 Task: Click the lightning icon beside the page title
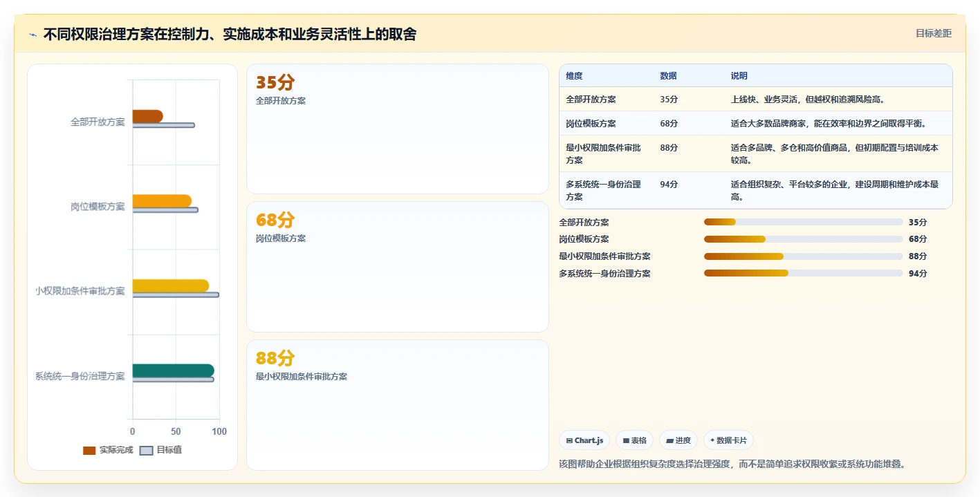pos(33,35)
